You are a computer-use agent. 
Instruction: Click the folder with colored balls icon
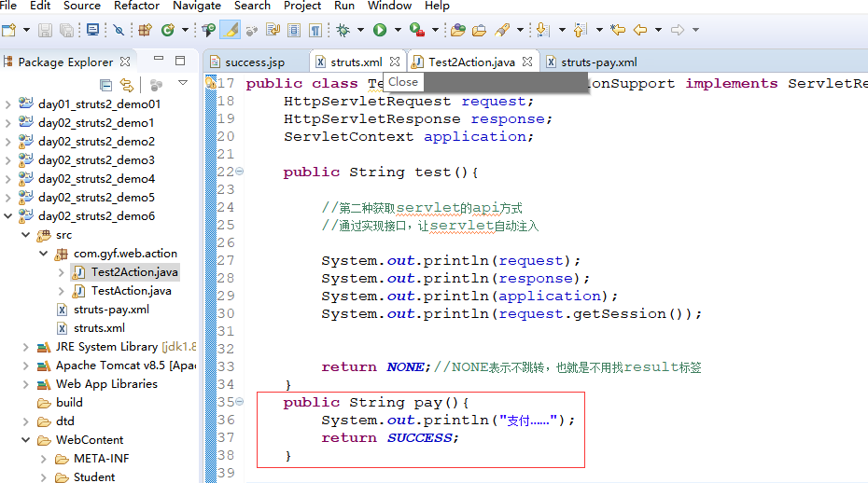point(458,30)
